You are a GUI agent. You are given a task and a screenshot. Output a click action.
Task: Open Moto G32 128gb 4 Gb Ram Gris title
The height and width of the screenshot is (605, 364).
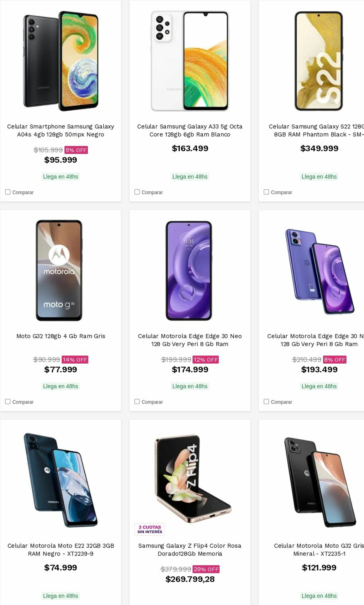pyautogui.click(x=61, y=336)
